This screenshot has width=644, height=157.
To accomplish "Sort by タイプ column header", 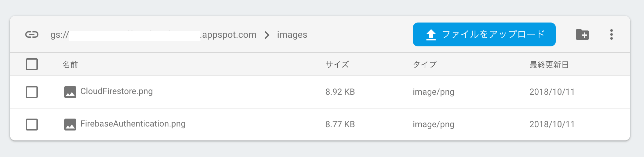I will click(x=425, y=65).
